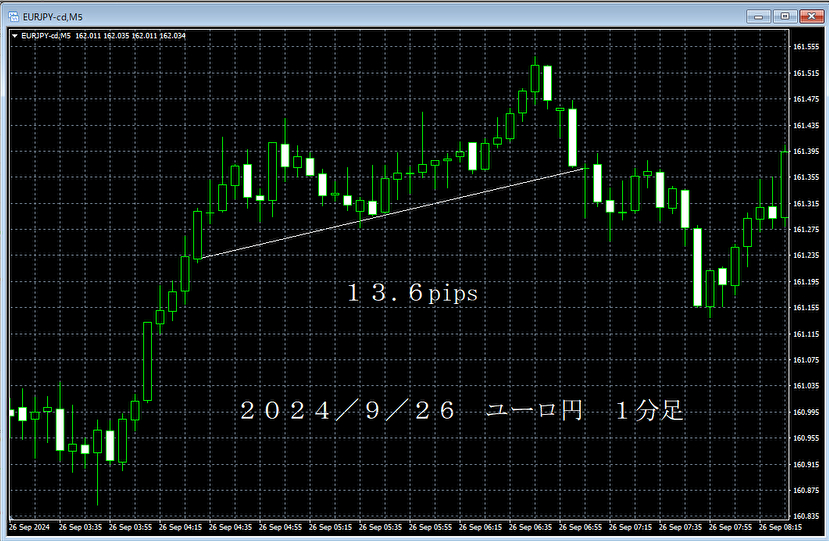Click price label 161.435 on the axis
The height and width of the screenshot is (541, 829).
coord(806,126)
